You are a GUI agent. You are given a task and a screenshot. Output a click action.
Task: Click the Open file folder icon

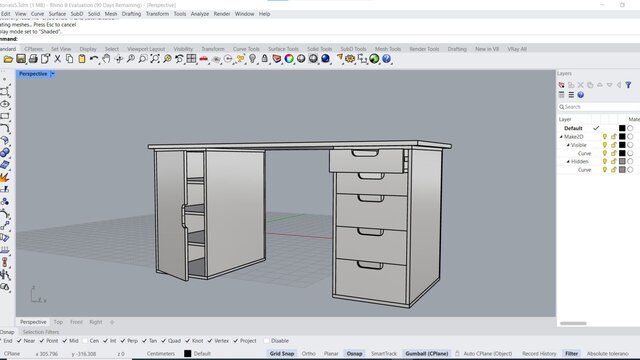point(8,59)
